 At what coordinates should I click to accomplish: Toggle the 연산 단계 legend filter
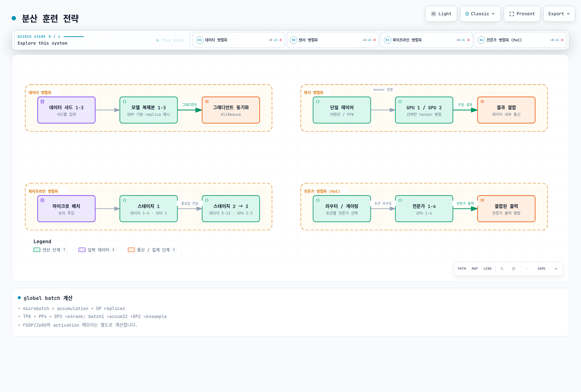pos(50,250)
